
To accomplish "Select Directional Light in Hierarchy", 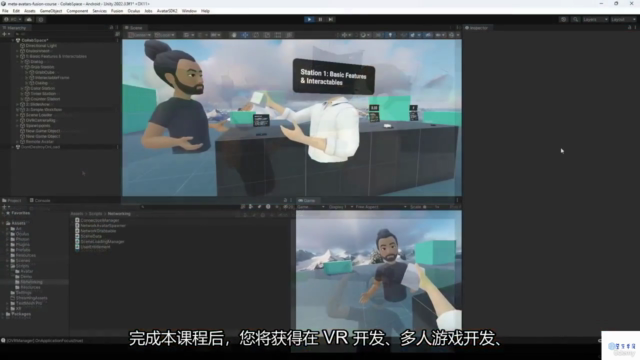I will tap(41, 46).
